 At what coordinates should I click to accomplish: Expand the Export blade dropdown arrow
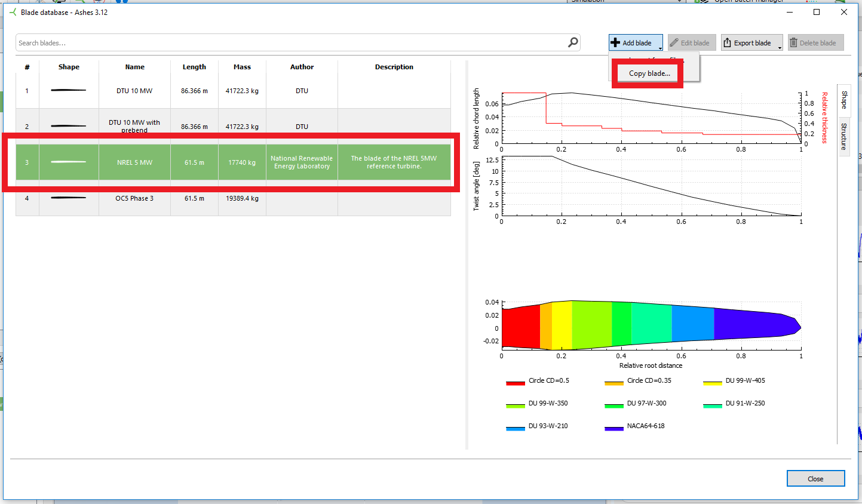[780, 47]
